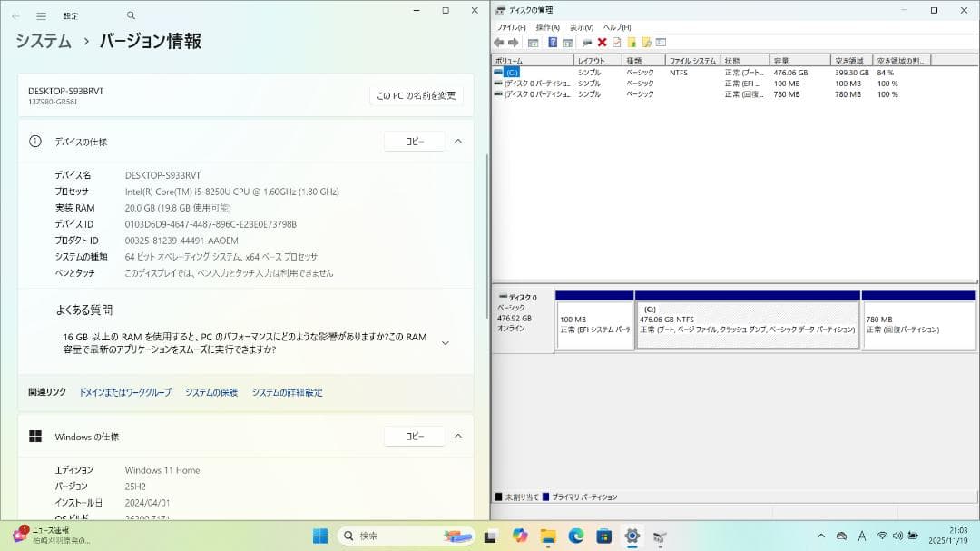Image resolution: width=980 pixels, height=551 pixels.
Task: Expand the RAM question under よくある質問
Action: [445, 342]
